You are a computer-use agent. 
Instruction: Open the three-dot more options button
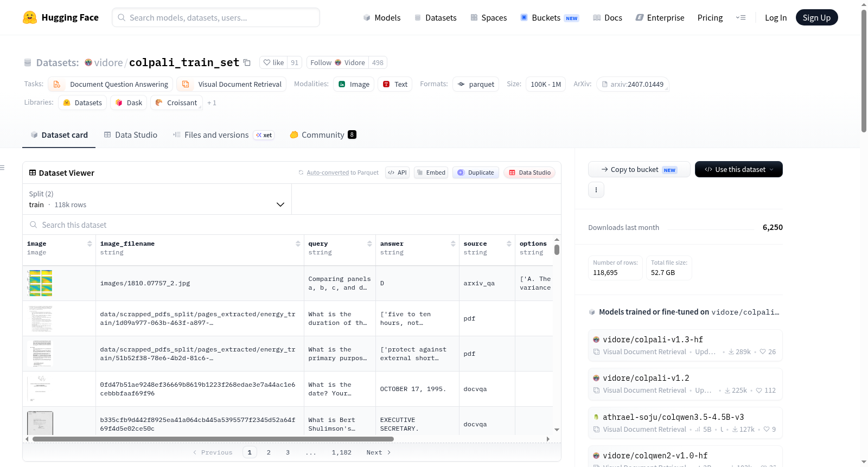[x=596, y=190]
